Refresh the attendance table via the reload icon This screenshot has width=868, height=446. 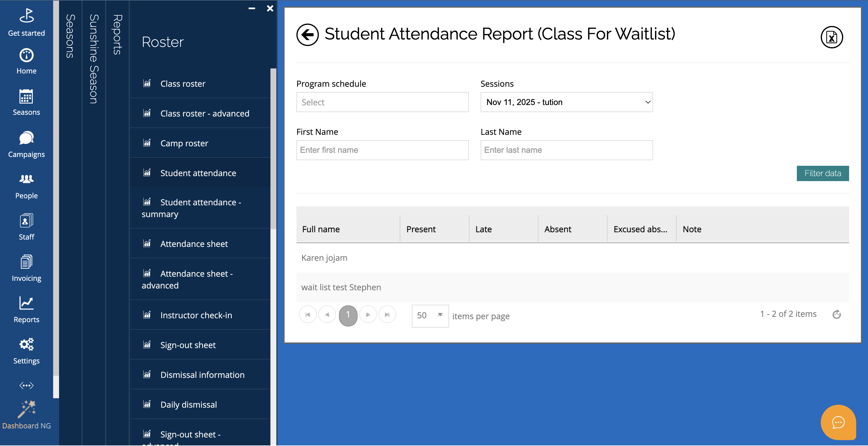tap(836, 314)
